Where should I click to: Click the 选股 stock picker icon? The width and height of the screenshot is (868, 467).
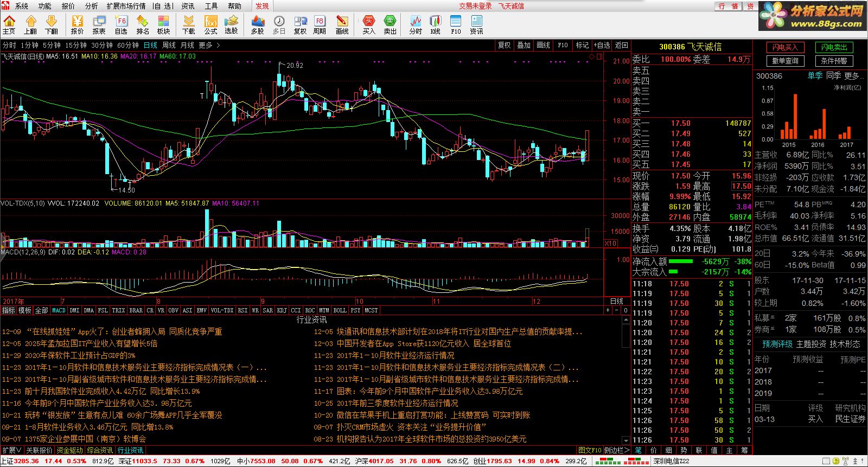[232, 25]
